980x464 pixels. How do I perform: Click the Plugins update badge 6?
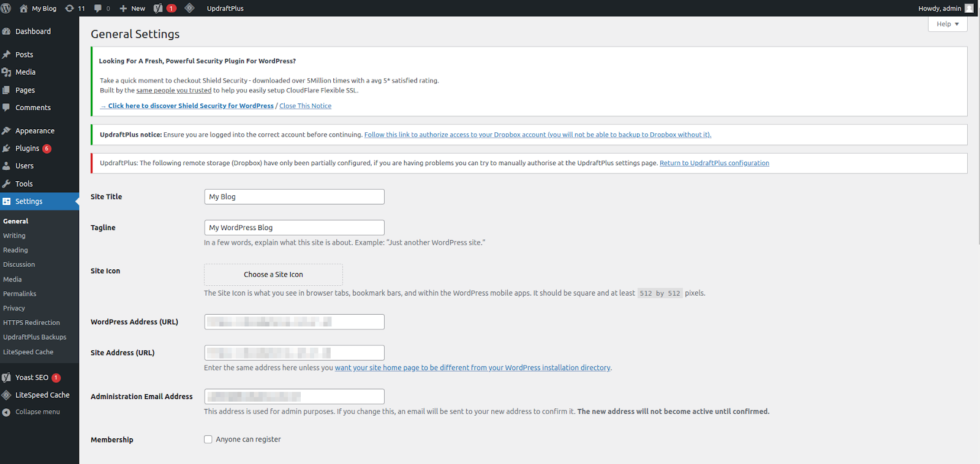tap(47, 149)
